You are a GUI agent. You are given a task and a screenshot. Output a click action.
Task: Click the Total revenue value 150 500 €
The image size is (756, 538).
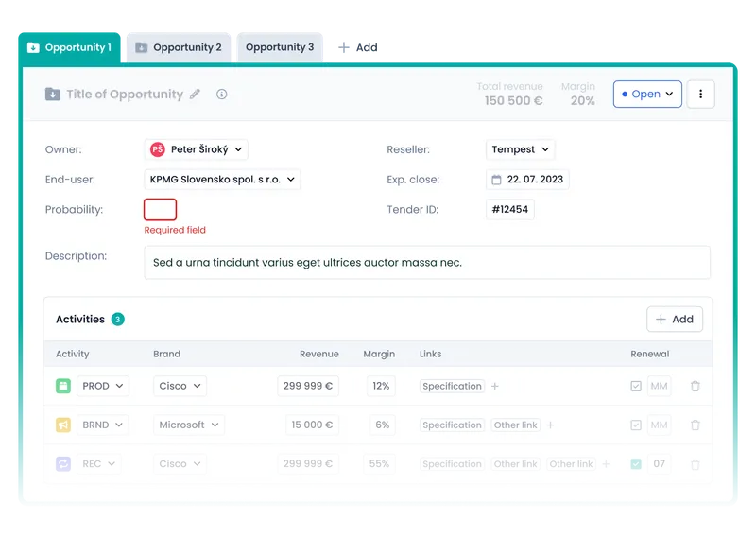513,101
